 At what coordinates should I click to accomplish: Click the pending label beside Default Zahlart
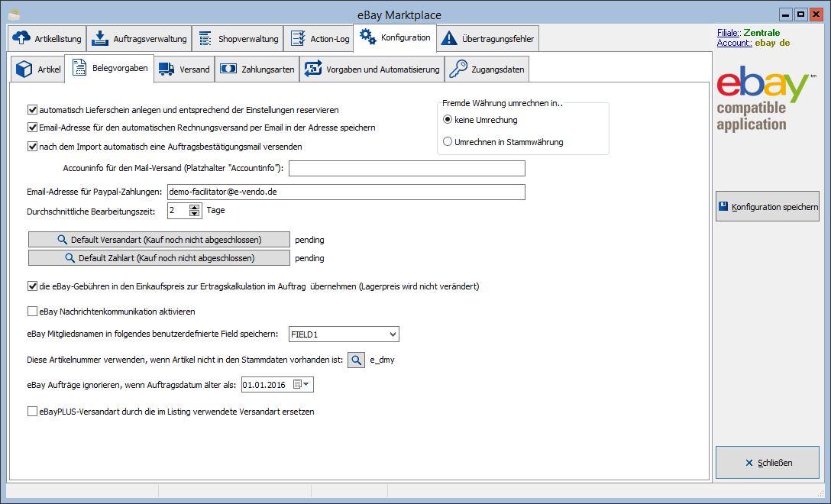(x=309, y=258)
